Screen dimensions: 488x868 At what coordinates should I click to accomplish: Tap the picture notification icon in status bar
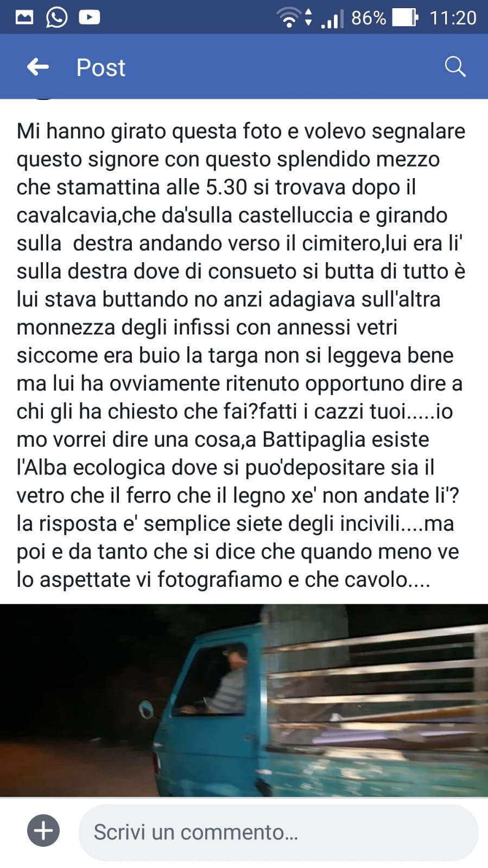click(x=24, y=18)
